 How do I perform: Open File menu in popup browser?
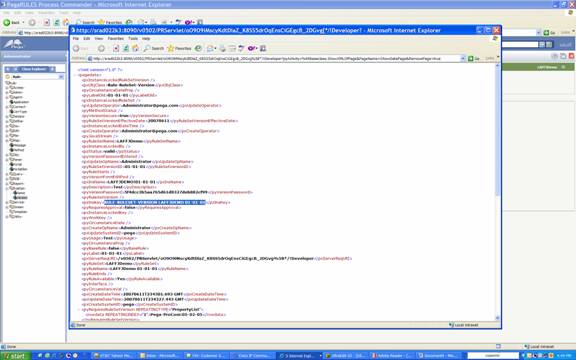pos(76,39)
